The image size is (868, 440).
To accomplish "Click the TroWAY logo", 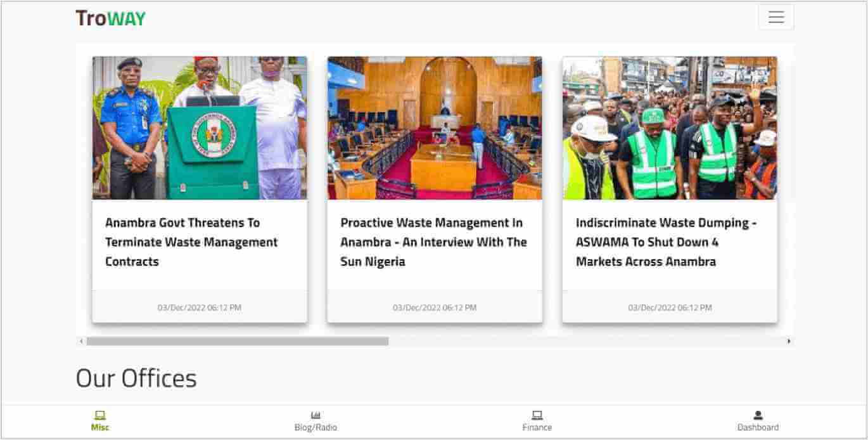I will (110, 18).
